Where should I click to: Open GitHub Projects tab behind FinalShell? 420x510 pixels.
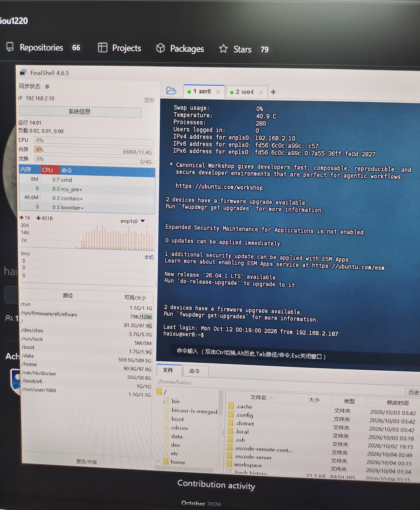[120, 48]
